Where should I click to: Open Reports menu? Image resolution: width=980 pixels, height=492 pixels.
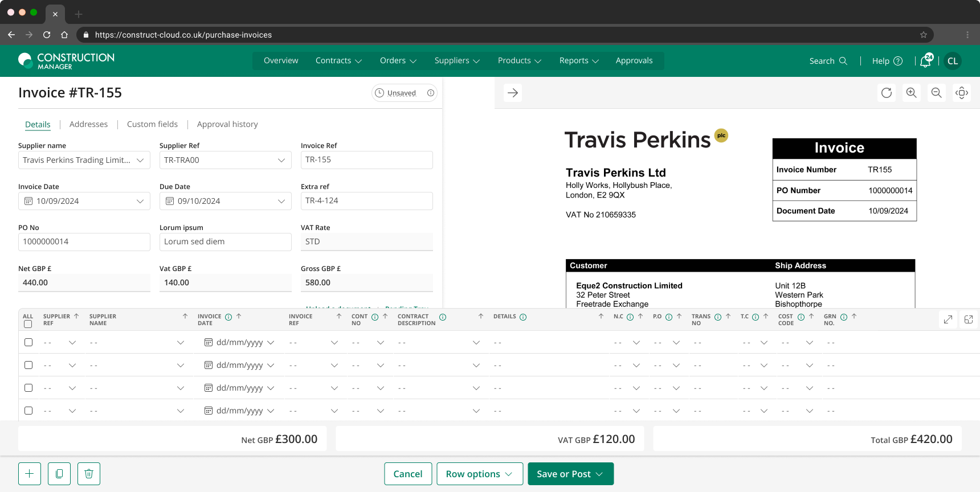tap(579, 60)
